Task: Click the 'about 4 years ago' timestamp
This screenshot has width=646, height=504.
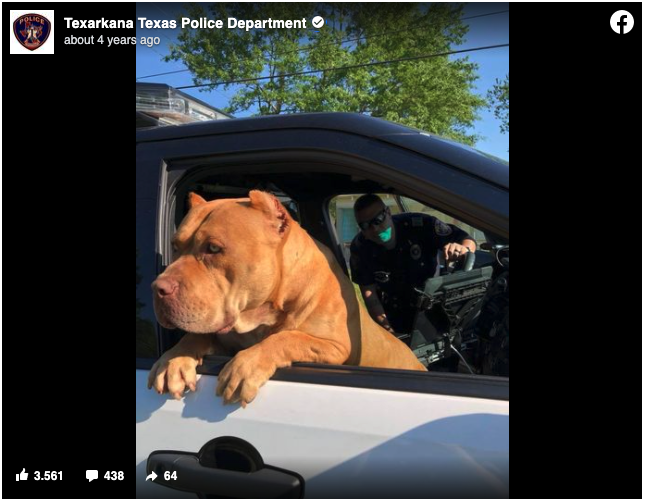Action: 112,40
